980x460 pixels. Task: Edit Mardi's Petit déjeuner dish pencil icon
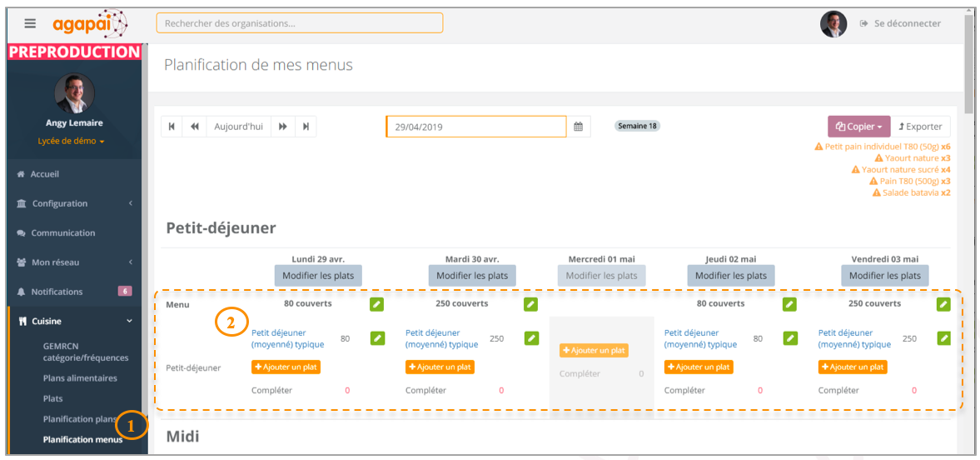coord(530,338)
